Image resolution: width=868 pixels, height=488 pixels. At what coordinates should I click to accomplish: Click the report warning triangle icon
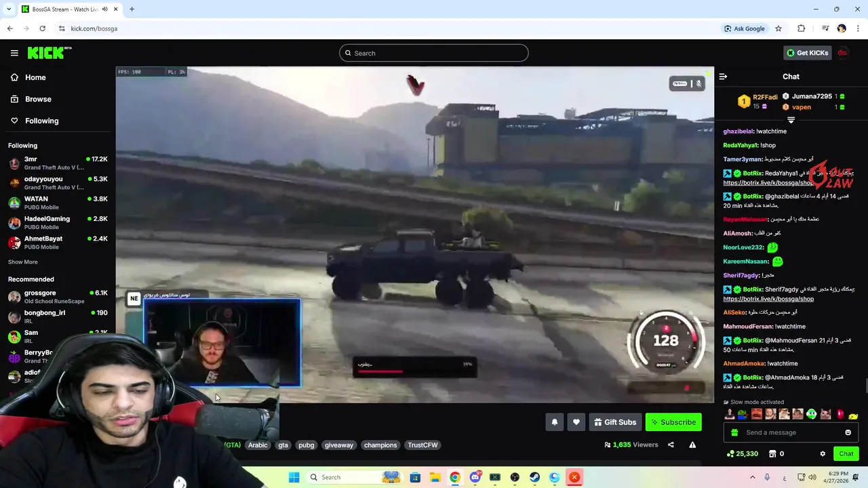point(692,445)
